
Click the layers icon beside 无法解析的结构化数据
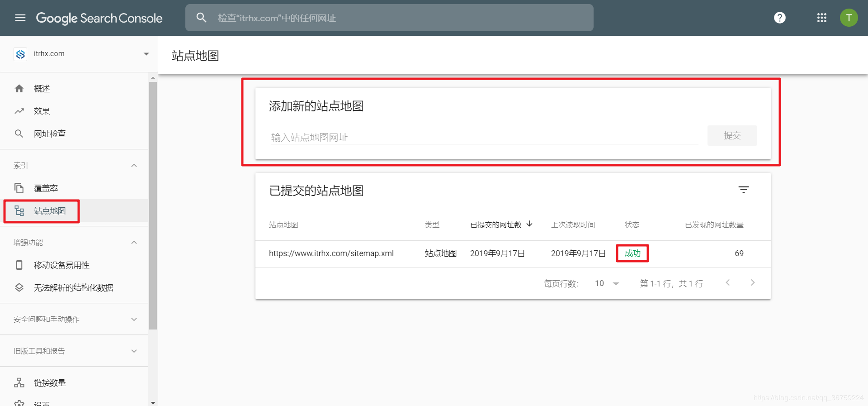tap(19, 287)
